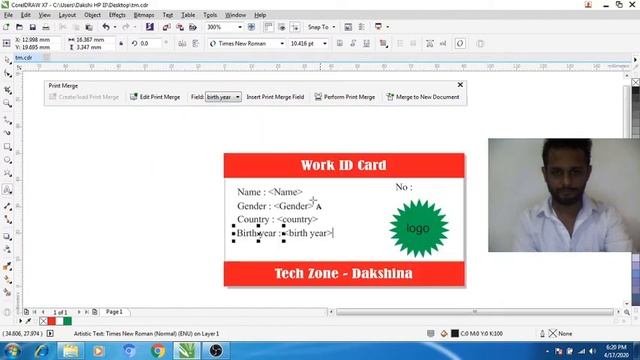Select the Connector tool in the toolbox
This screenshot has width=640, height=360.
pyautogui.click(x=7, y=220)
